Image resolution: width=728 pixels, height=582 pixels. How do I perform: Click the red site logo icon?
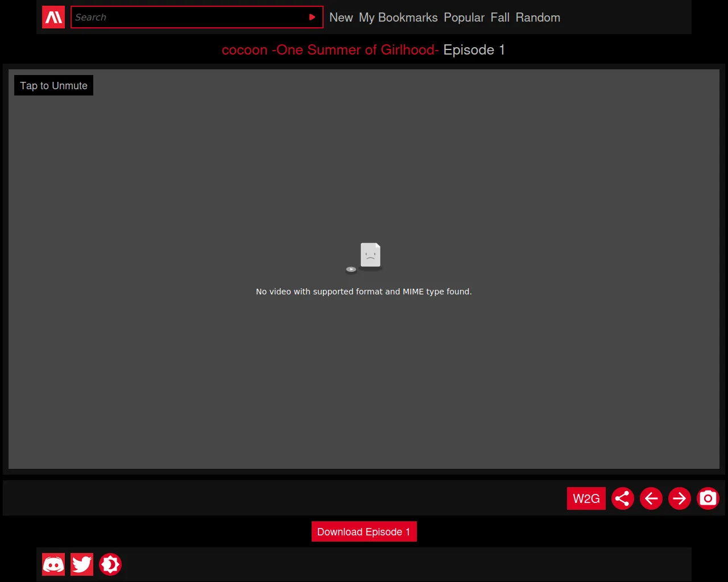coord(53,18)
